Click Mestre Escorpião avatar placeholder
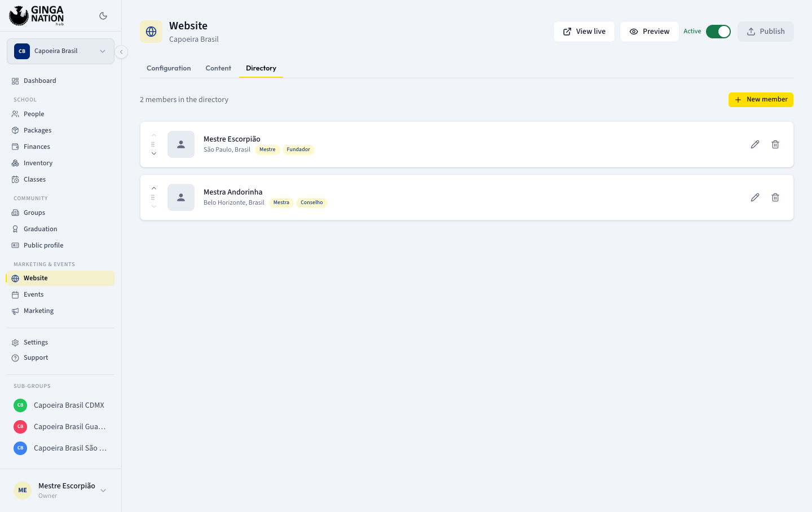The height and width of the screenshot is (512, 812). (181, 144)
